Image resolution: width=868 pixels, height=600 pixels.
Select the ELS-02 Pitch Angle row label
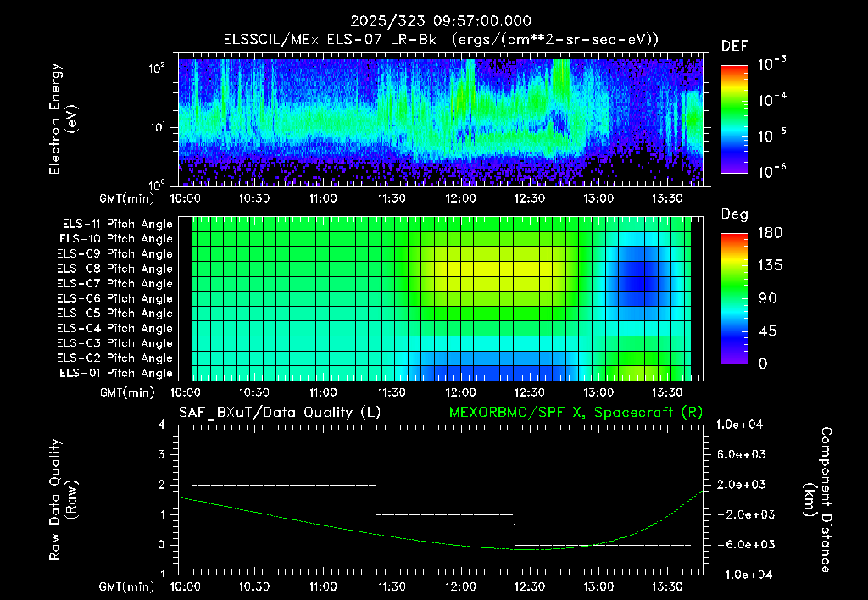point(115,358)
